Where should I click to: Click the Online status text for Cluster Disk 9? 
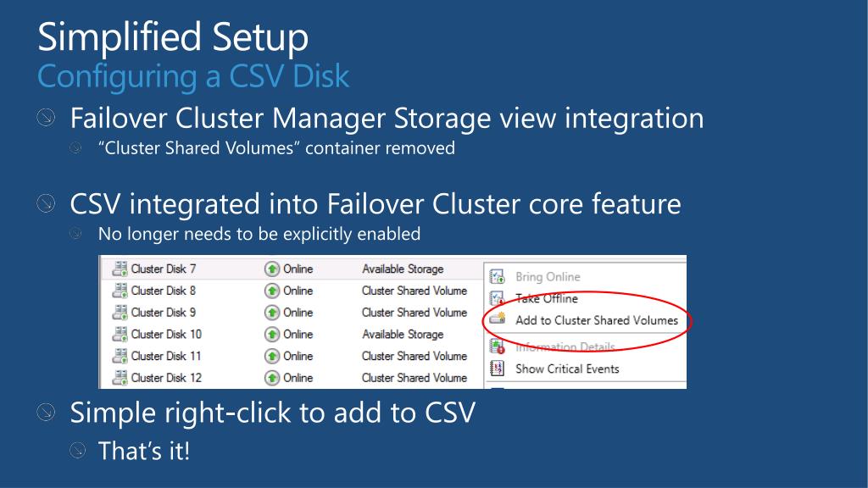298,313
